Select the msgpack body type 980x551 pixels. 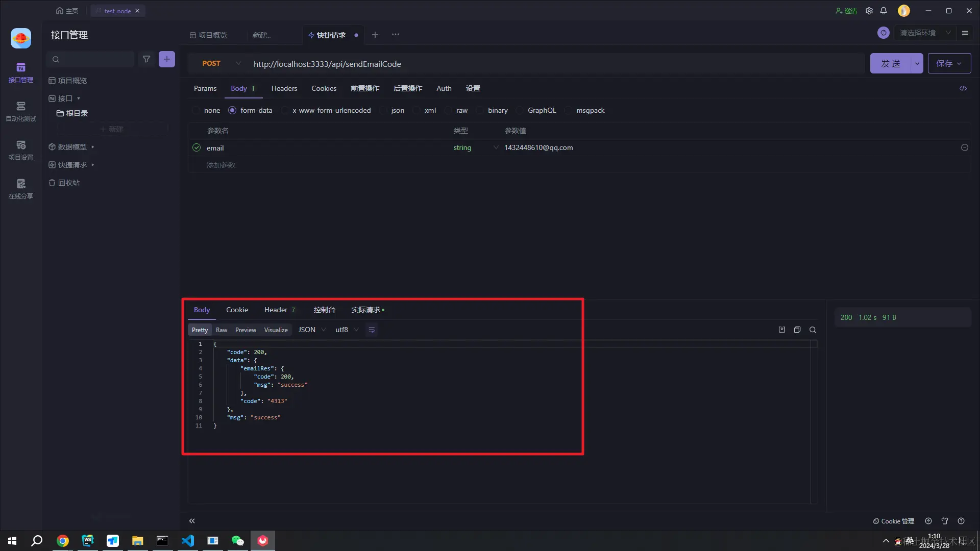[584, 110]
